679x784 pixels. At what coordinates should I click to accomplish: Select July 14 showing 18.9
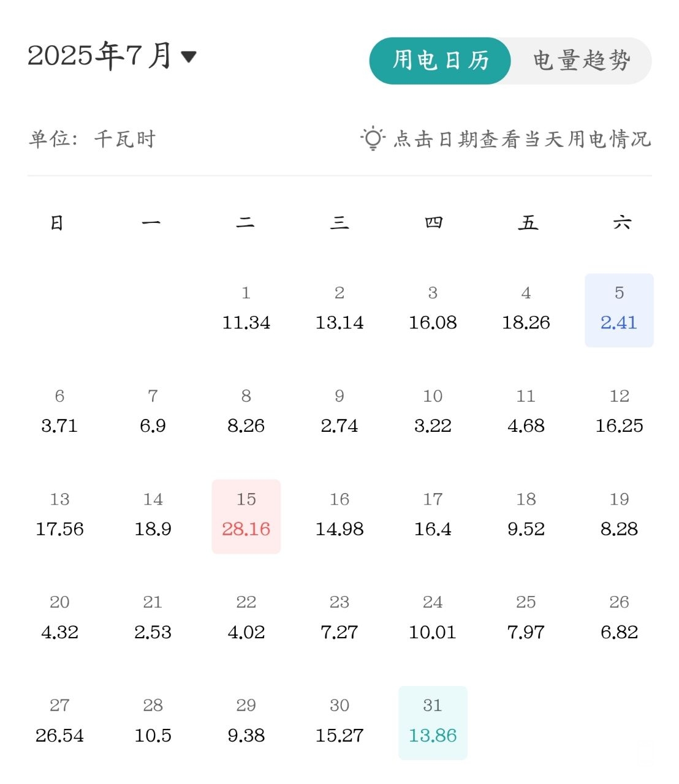tap(153, 517)
